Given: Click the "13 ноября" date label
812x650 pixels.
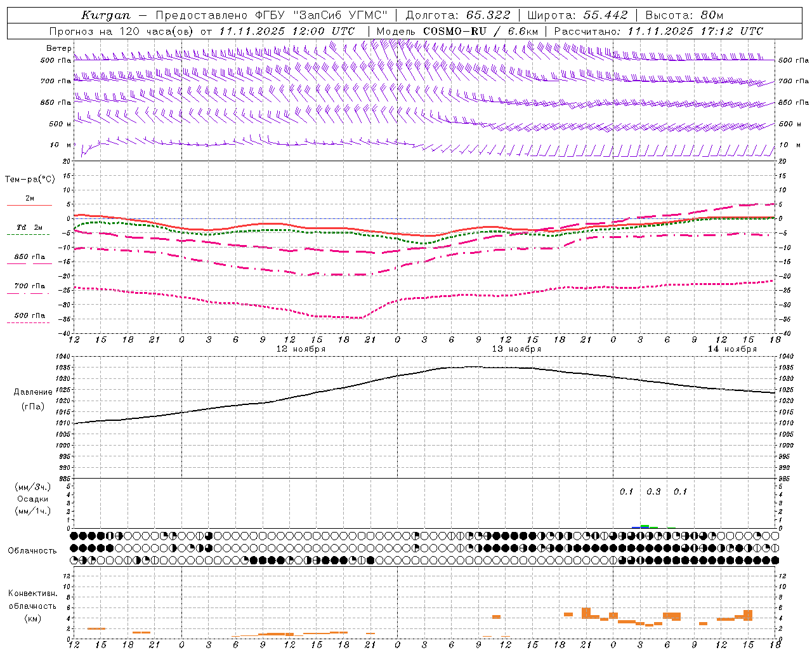Looking at the screenshot, I should point(516,349).
